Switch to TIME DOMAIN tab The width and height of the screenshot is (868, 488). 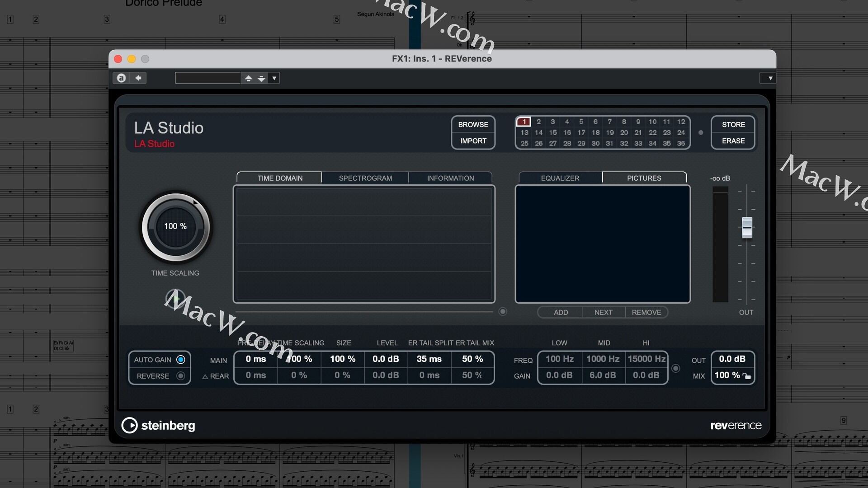point(280,178)
